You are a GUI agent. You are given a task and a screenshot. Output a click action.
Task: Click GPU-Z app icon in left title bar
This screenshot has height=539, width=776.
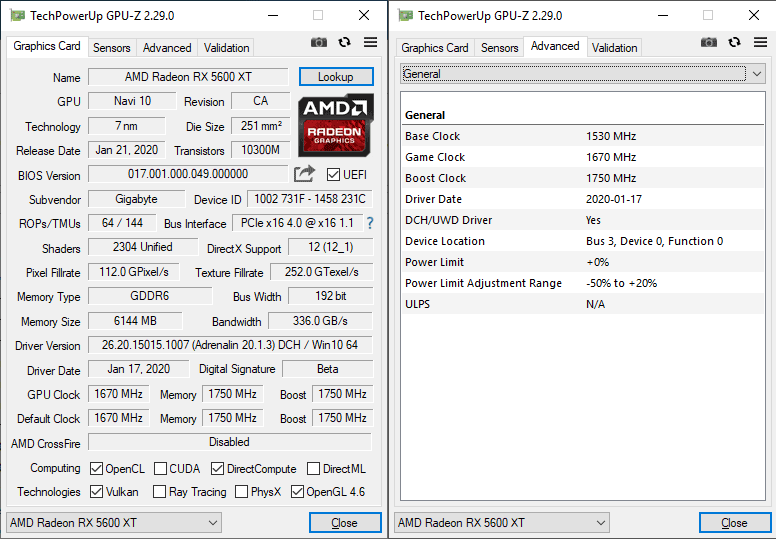[17, 16]
